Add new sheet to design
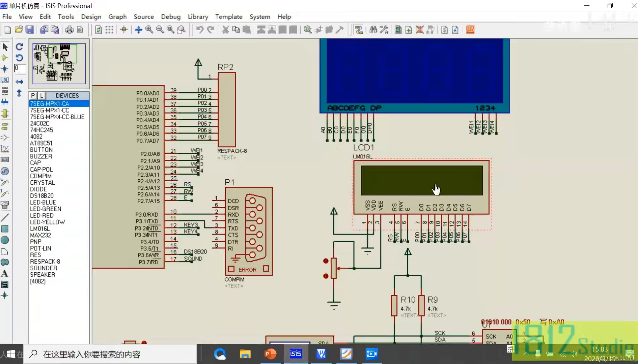The image size is (638, 364). [409, 30]
